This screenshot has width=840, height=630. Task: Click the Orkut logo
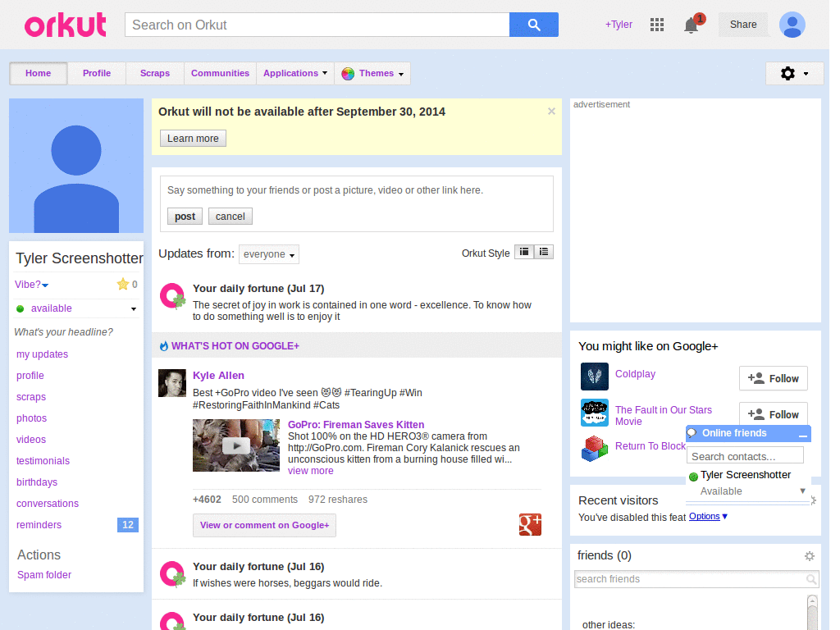(65, 25)
